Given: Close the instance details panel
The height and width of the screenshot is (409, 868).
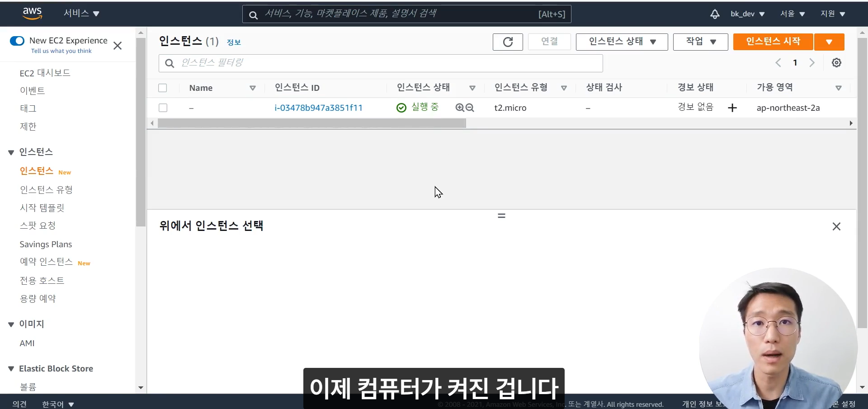Looking at the screenshot, I should point(836,226).
